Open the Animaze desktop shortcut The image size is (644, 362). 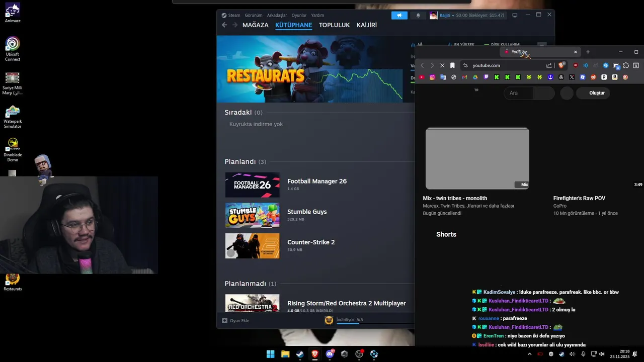13,13
